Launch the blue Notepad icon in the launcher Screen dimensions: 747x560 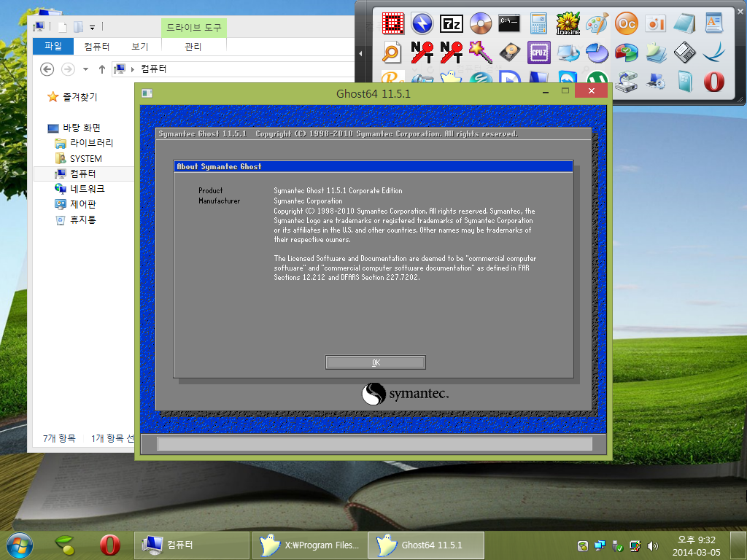(x=684, y=23)
